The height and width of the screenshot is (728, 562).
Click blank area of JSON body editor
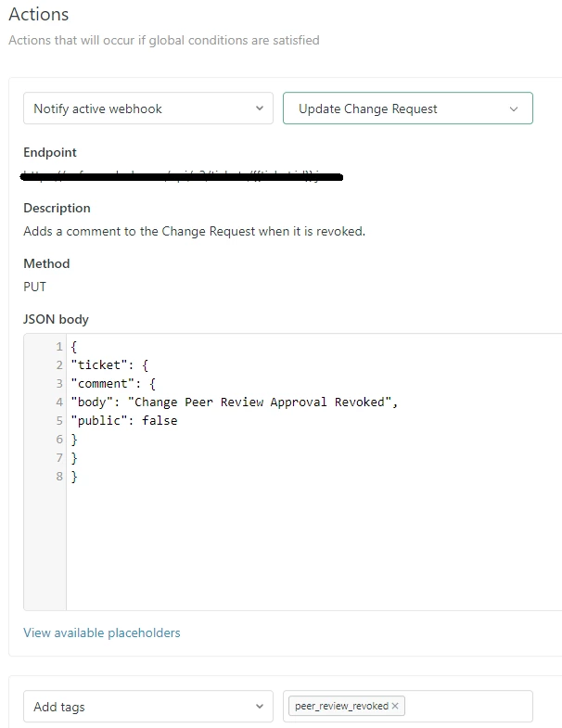pos(306,547)
